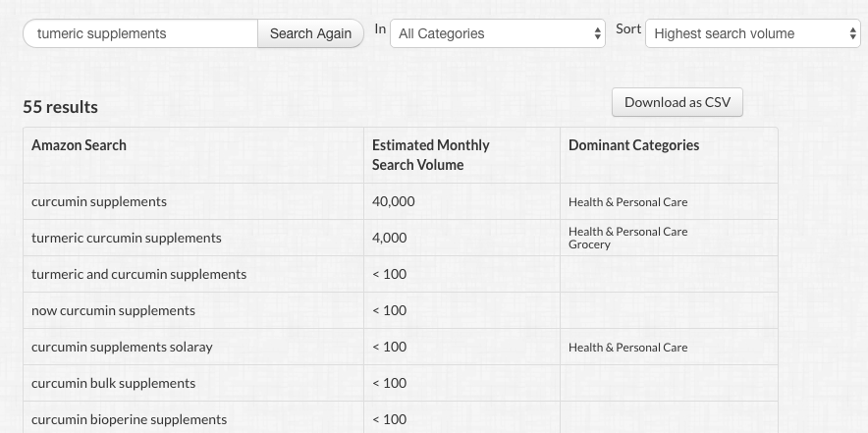Select the curcumin supplements row
The width and height of the screenshot is (868, 433).
(x=401, y=201)
